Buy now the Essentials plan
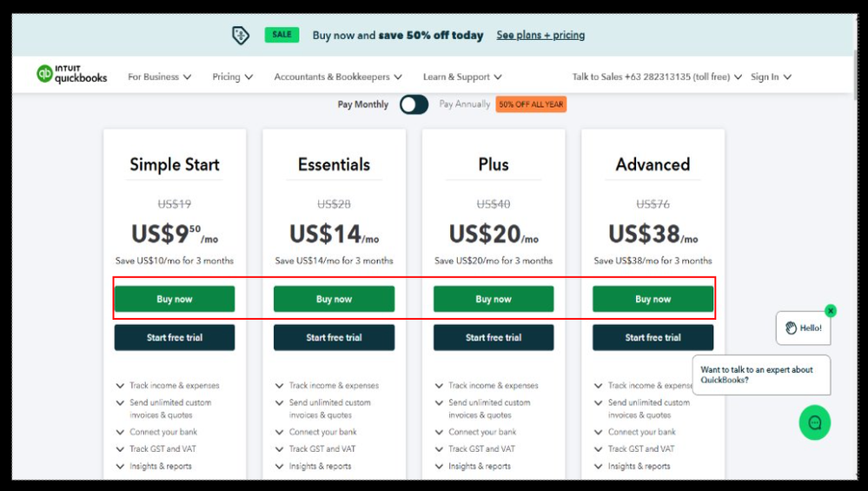Image resolution: width=868 pixels, height=491 pixels. (334, 299)
